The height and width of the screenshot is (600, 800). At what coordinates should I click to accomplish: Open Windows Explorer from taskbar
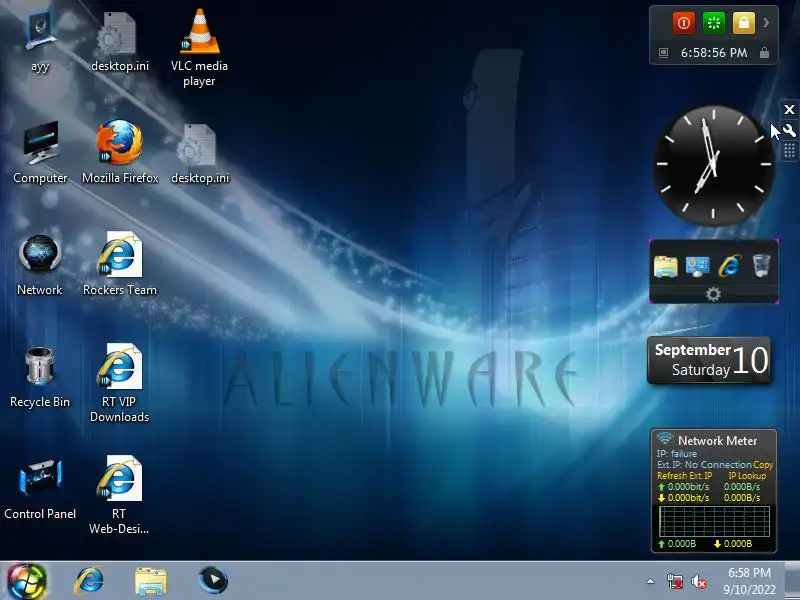click(151, 581)
